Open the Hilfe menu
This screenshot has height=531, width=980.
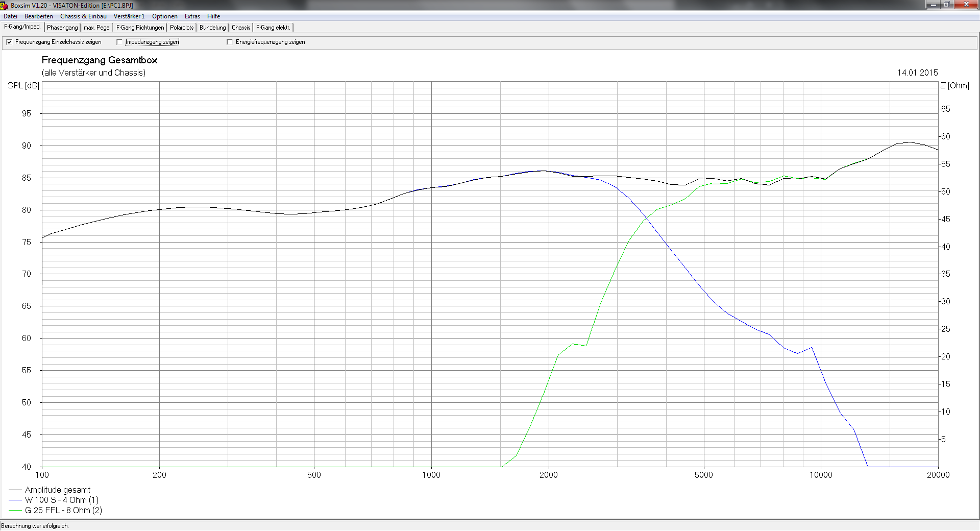point(213,16)
